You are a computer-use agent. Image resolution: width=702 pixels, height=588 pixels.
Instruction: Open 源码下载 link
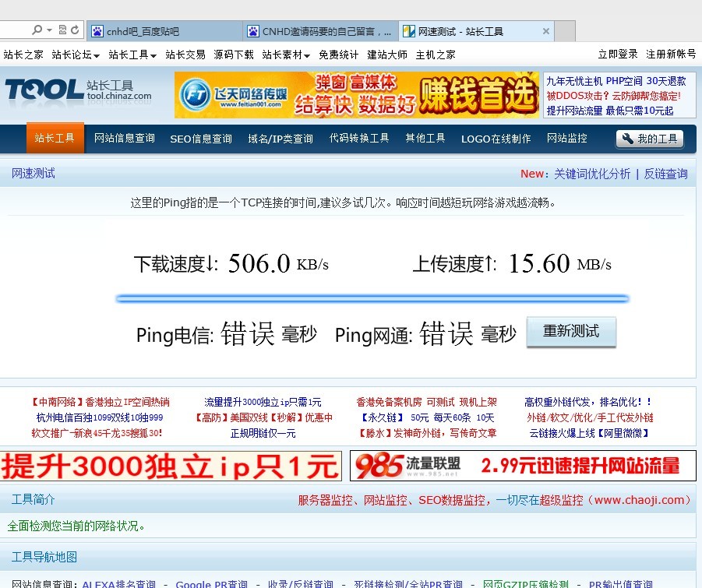(234, 55)
